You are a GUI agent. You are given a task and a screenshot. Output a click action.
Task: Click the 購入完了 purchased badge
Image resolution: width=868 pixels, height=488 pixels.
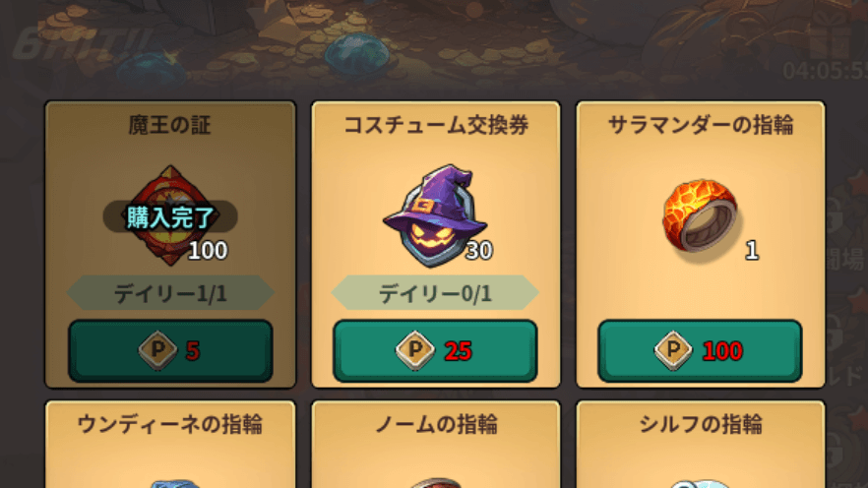(170, 216)
